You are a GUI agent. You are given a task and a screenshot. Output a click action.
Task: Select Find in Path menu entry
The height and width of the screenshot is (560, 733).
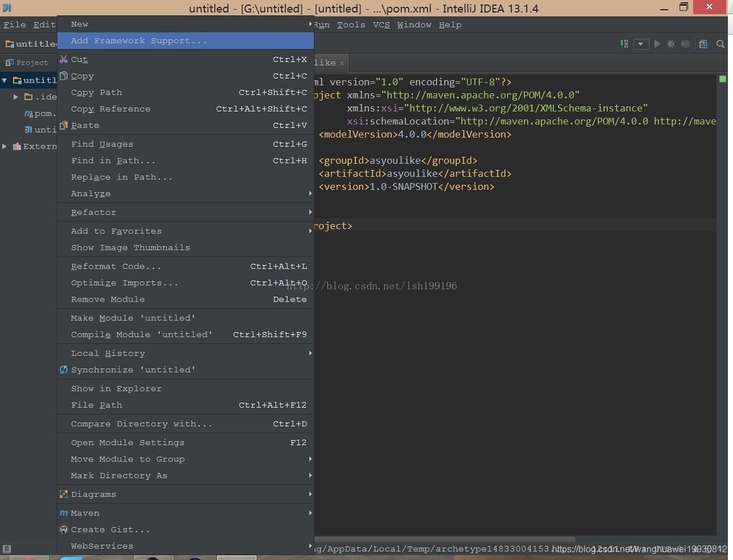[186, 160]
